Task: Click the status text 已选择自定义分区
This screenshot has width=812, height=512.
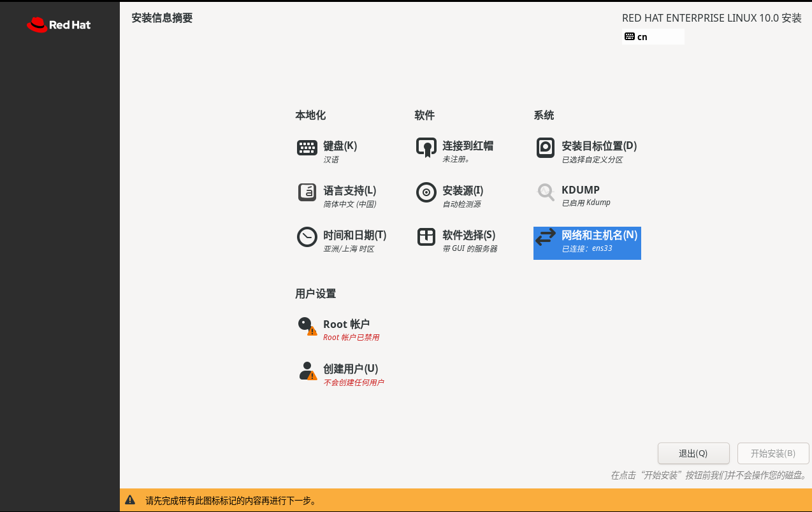Action: (x=592, y=160)
